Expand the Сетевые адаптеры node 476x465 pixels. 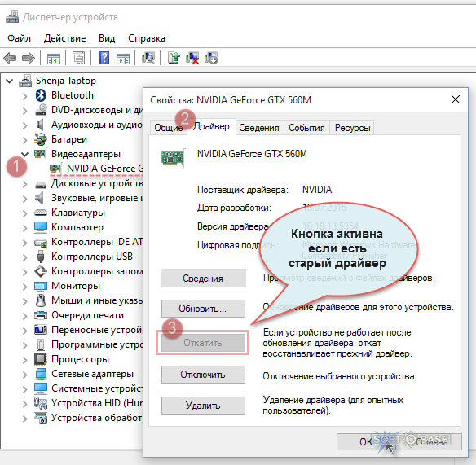coord(25,375)
